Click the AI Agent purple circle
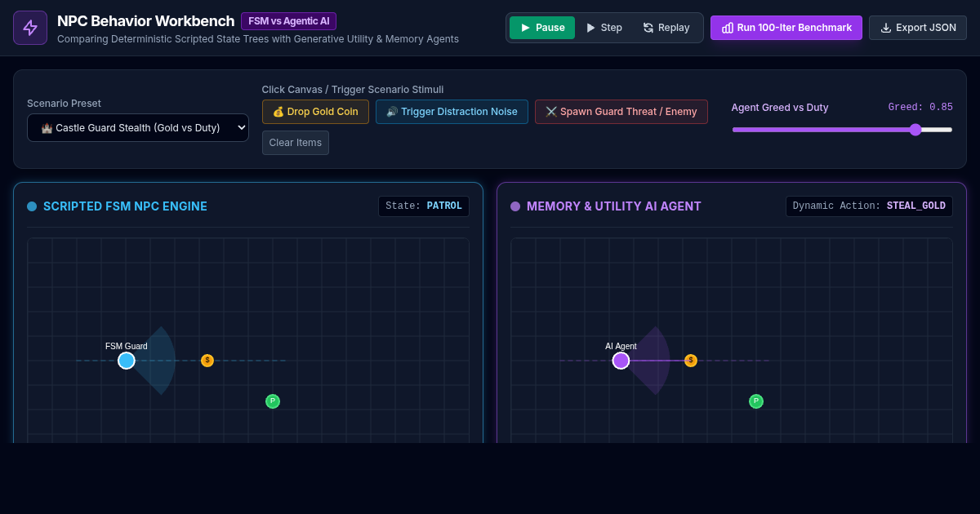This screenshot has width=980, height=514. (x=621, y=361)
